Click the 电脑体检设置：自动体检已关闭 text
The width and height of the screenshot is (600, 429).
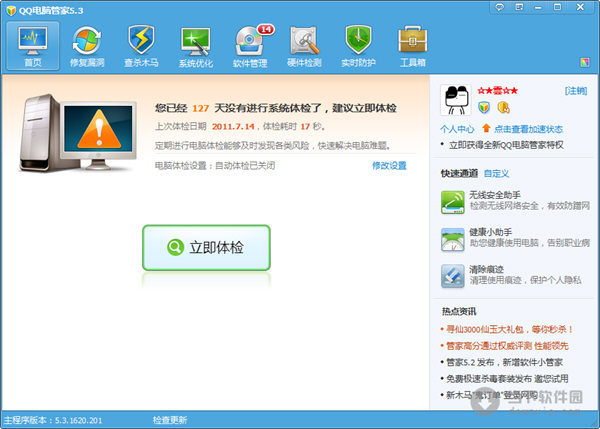pyautogui.click(x=215, y=166)
